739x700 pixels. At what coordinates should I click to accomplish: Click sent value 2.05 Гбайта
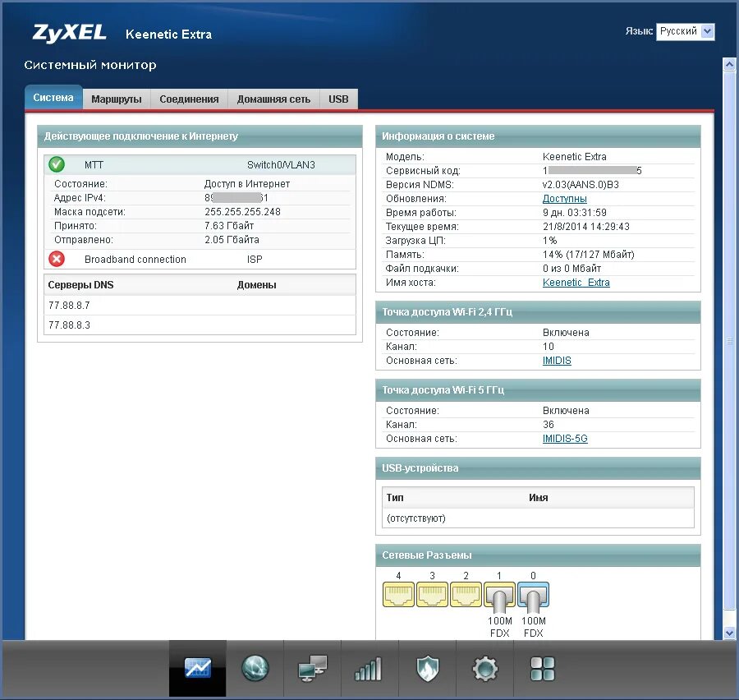[x=232, y=240]
